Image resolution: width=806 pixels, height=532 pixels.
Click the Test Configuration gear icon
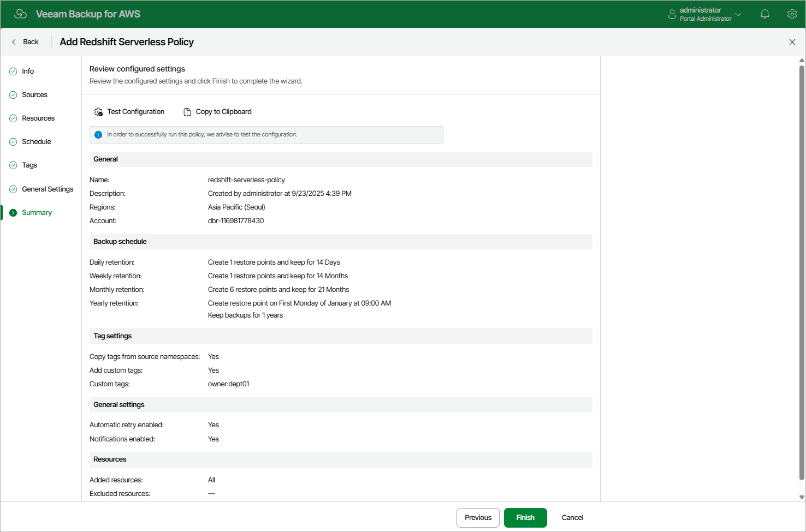(98, 112)
